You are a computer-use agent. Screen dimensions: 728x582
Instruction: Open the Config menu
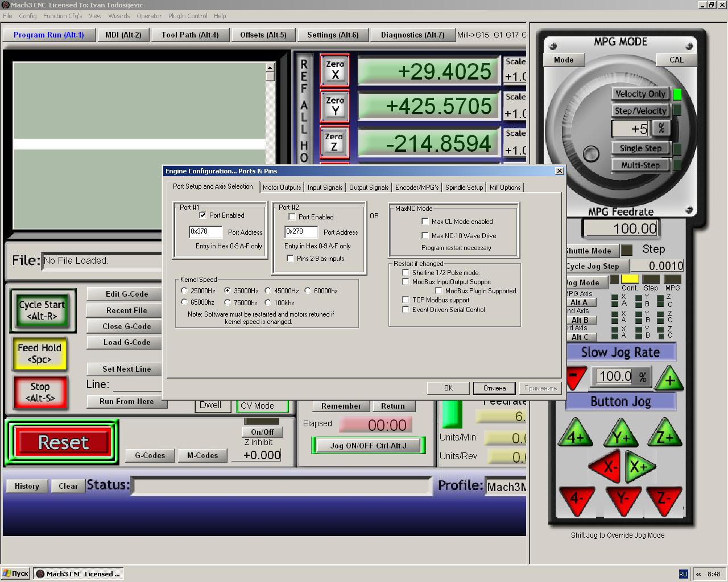coord(27,16)
